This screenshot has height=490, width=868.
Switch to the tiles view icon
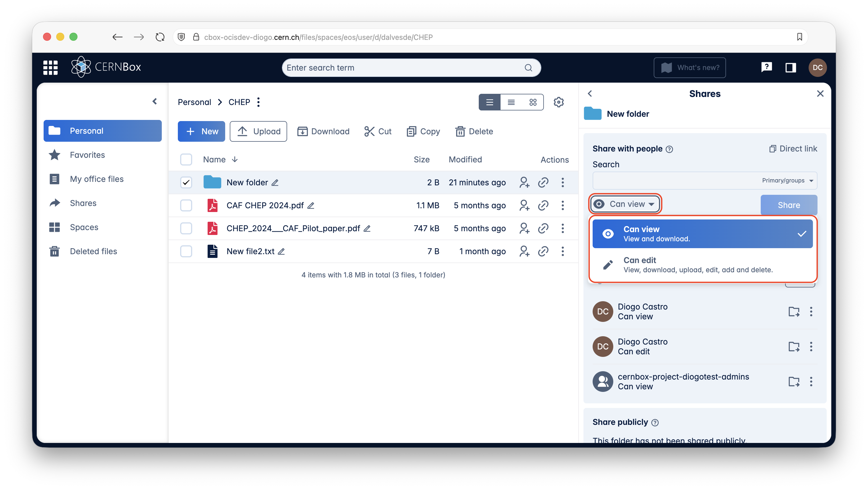[x=533, y=102]
